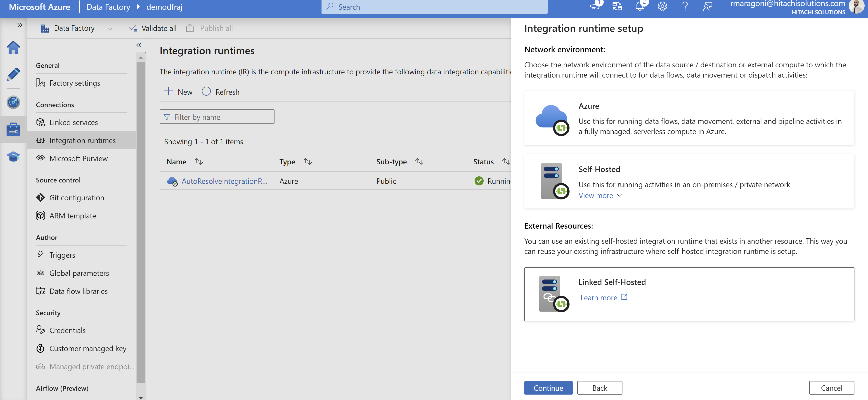Open the Home icon in left rail
Image resolution: width=868 pixels, height=400 pixels.
coord(13,47)
